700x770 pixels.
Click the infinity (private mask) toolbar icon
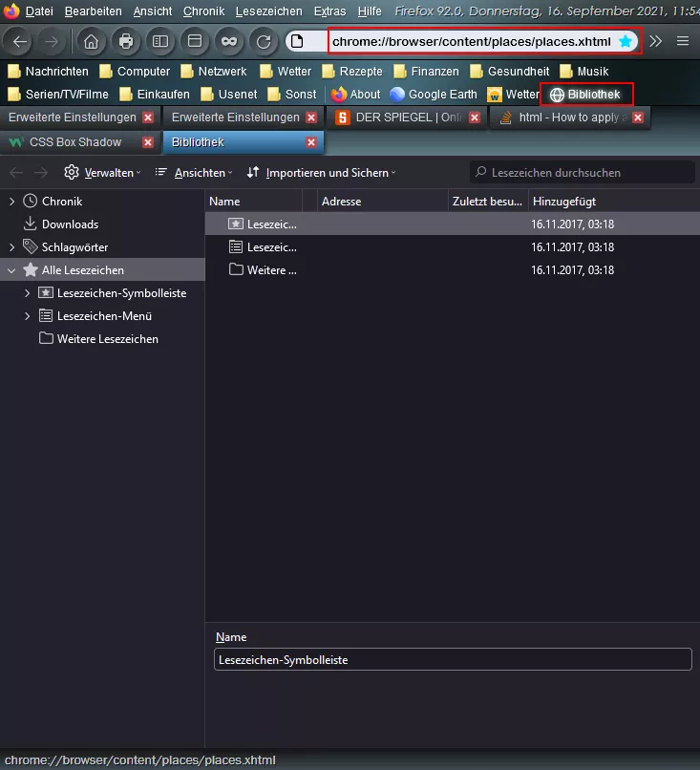pyautogui.click(x=229, y=42)
